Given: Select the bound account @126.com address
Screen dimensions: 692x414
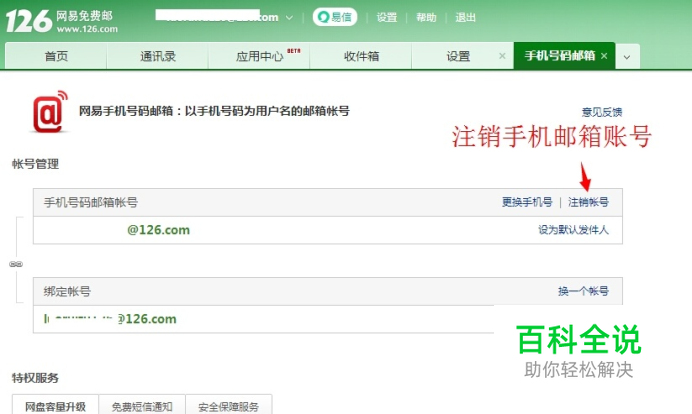Looking at the screenshot, I should [x=110, y=319].
